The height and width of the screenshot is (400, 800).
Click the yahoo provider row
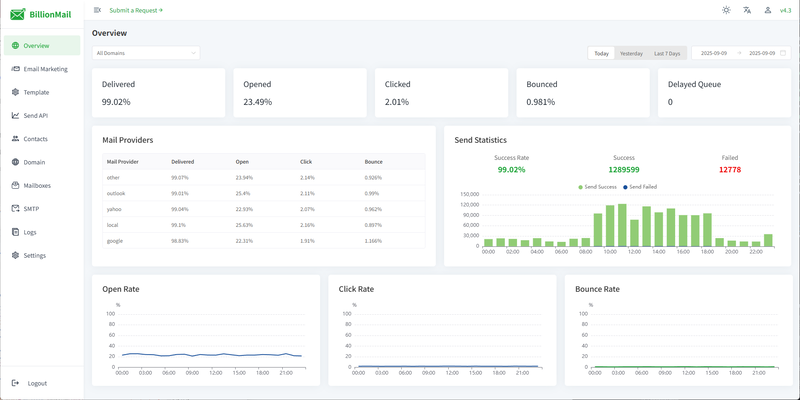pos(264,209)
